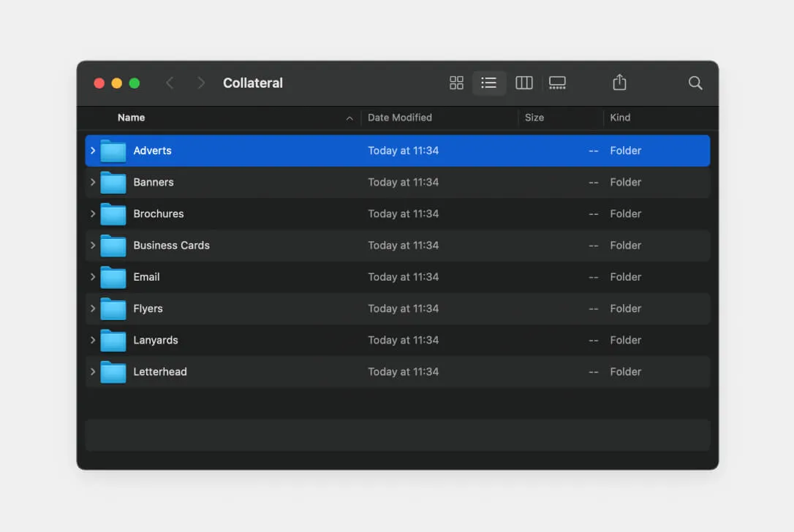The image size is (794, 532).
Task: Go back to previous folder
Action: (x=170, y=83)
